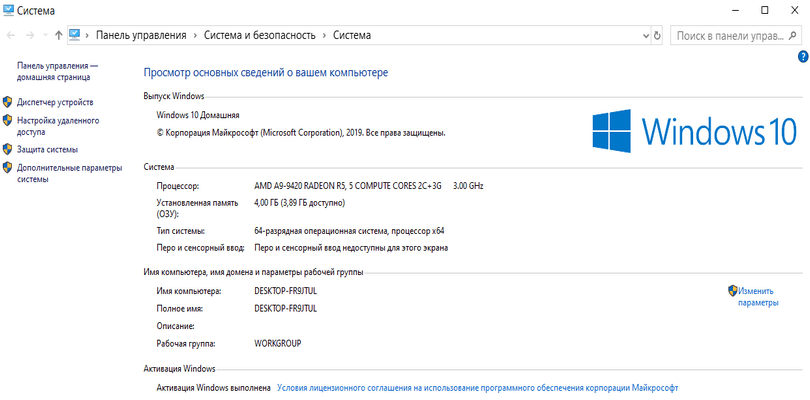Expand the chevron after Панель управления breadcrumb
The image size is (810, 400).
pos(195,35)
